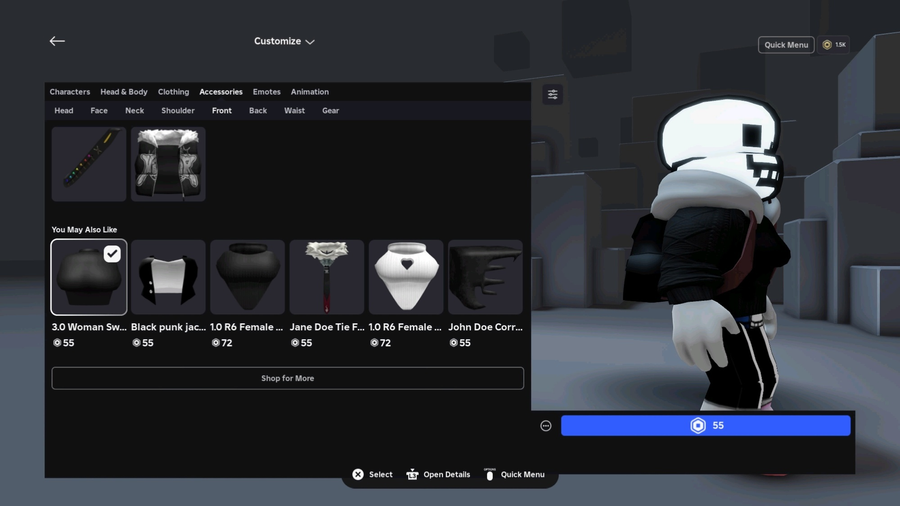Choose the Neck accessory subcategory
The height and width of the screenshot is (506, 900).
coord(134,111)
